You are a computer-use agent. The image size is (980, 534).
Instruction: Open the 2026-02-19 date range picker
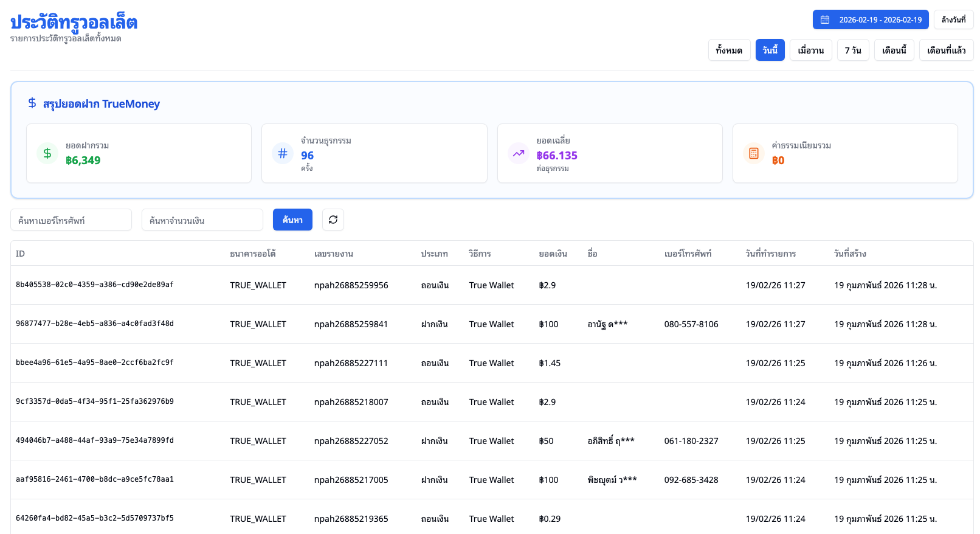tap(871, 19)
